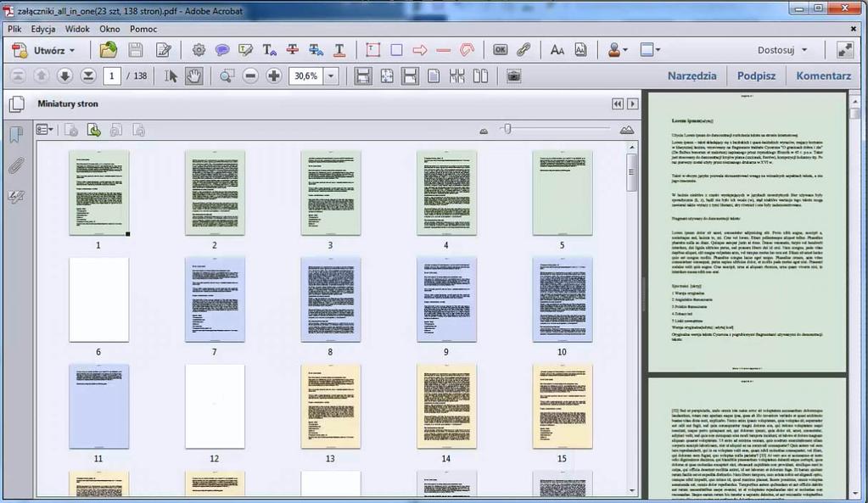The width and height of the screenshot is (868, 503).
Task: Open the Podpisz panel
Action: coord(756,75)
